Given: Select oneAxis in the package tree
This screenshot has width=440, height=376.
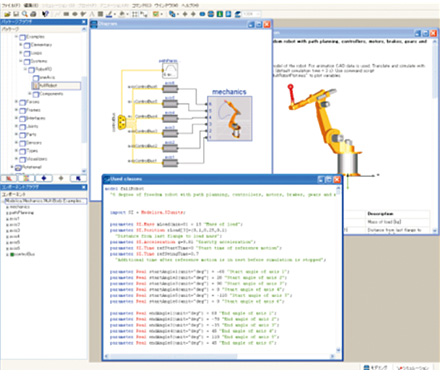Looking at the screenshot, I should click(x=47, y=77).
